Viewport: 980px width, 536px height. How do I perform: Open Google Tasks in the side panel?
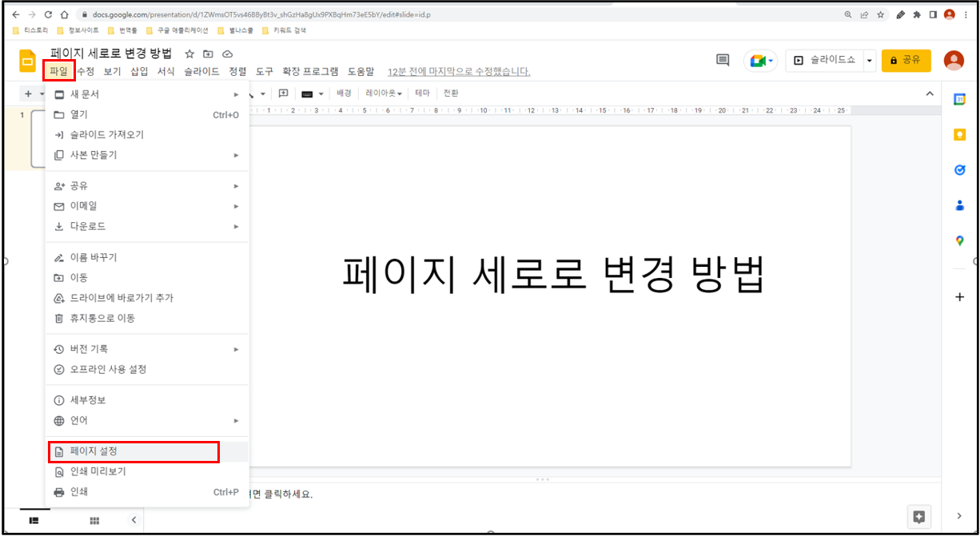coord(959,170)
